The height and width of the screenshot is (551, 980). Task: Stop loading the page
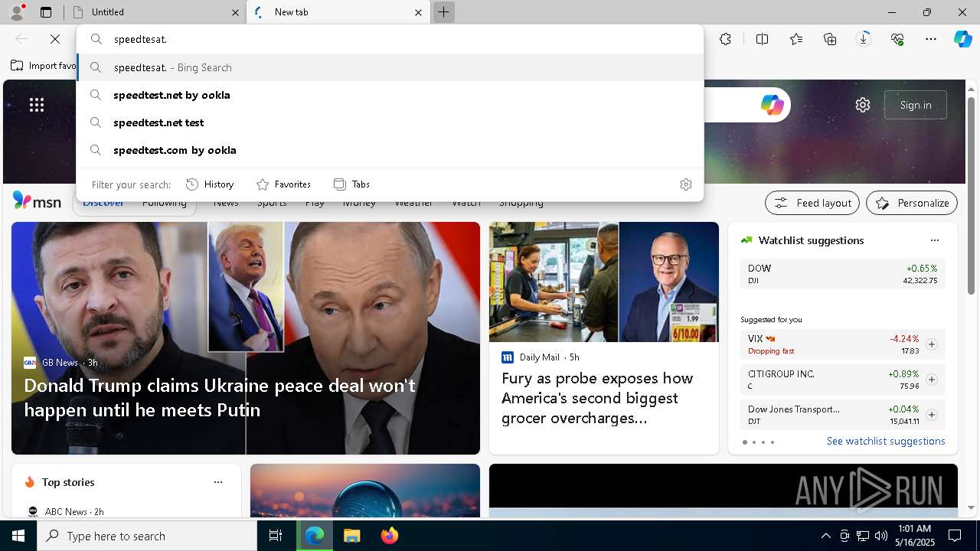55,39
